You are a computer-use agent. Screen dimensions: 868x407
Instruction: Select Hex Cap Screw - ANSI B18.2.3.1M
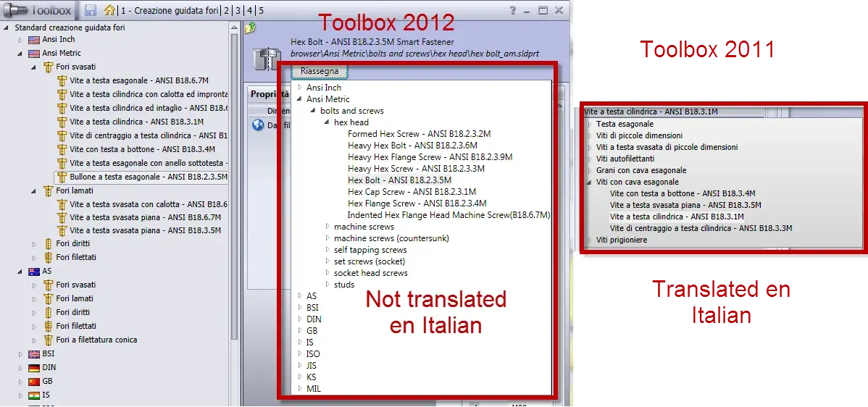click(412, 192)
